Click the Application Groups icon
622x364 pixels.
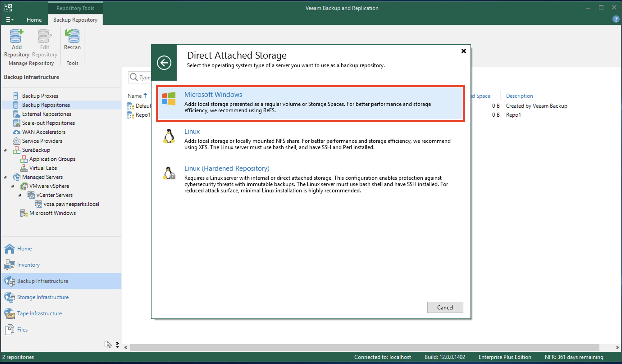tap(24, 159)
